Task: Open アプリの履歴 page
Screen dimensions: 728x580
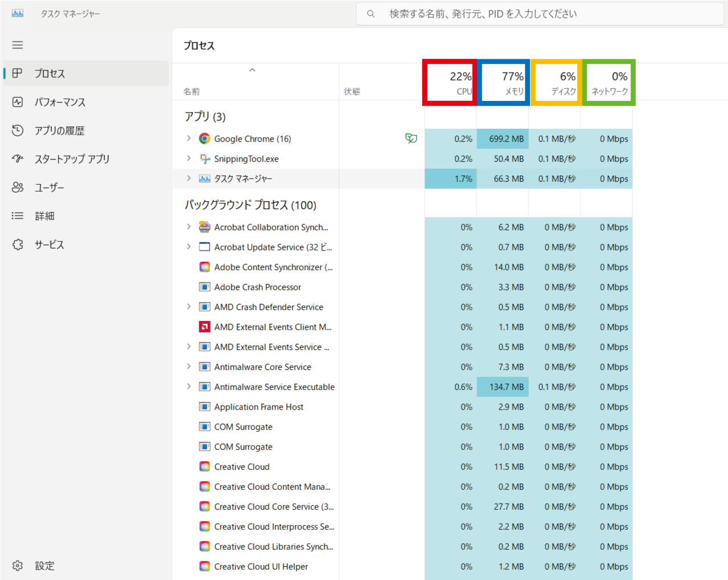Action: tap(86, 131)
